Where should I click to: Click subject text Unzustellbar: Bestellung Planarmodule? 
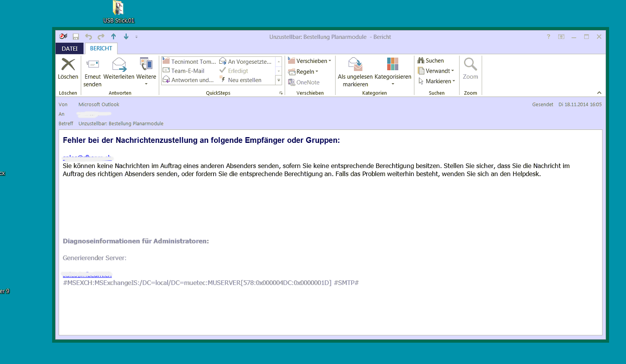(x=121, y=123)
